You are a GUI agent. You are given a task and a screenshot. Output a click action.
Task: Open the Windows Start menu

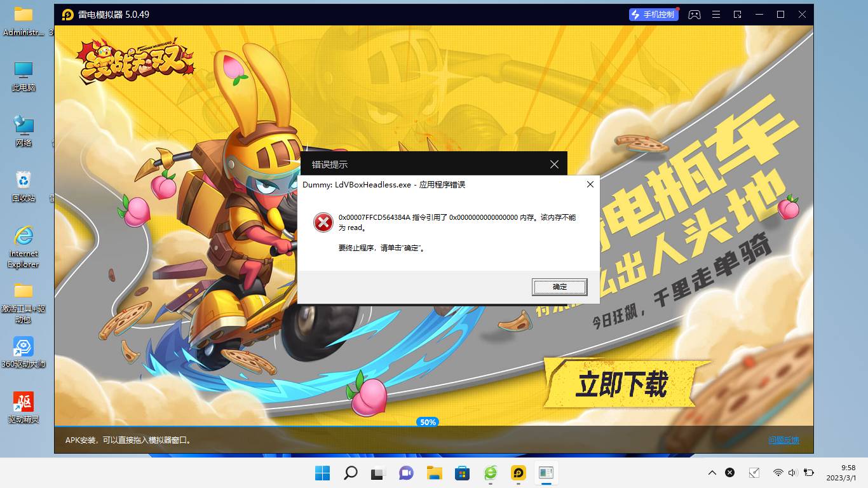tap(322, 473)
